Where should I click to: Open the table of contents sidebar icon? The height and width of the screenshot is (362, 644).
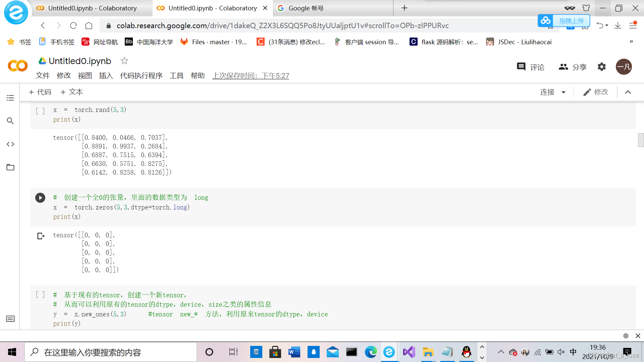pyautogui.click(x=10, y=98)
